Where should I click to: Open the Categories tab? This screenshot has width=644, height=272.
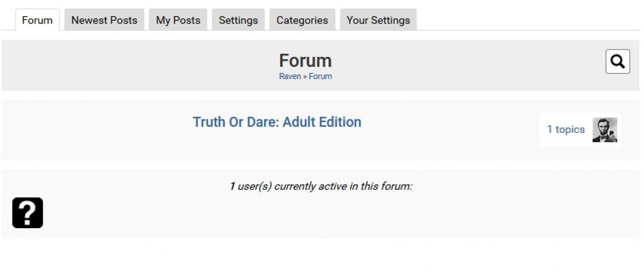tap(302, 20)
